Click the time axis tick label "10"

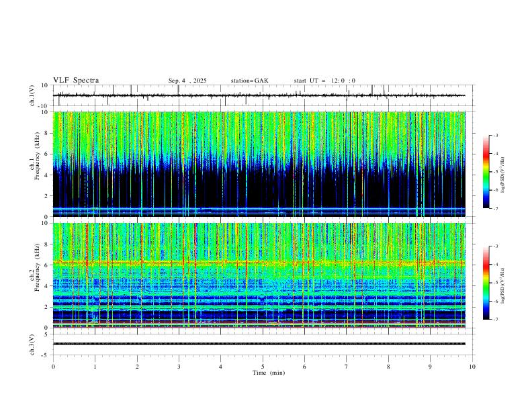(472, 367)
